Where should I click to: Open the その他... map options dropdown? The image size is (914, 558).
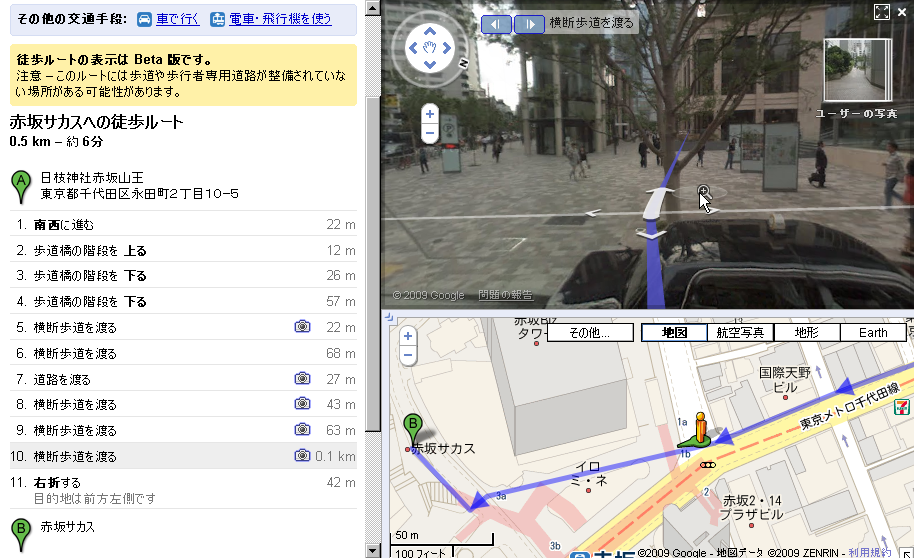coord(590,333)
